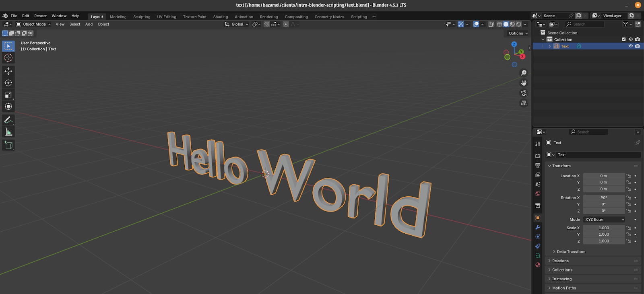Select the Move tool in toolbar

pyautogui.click(x=8, y=71)
